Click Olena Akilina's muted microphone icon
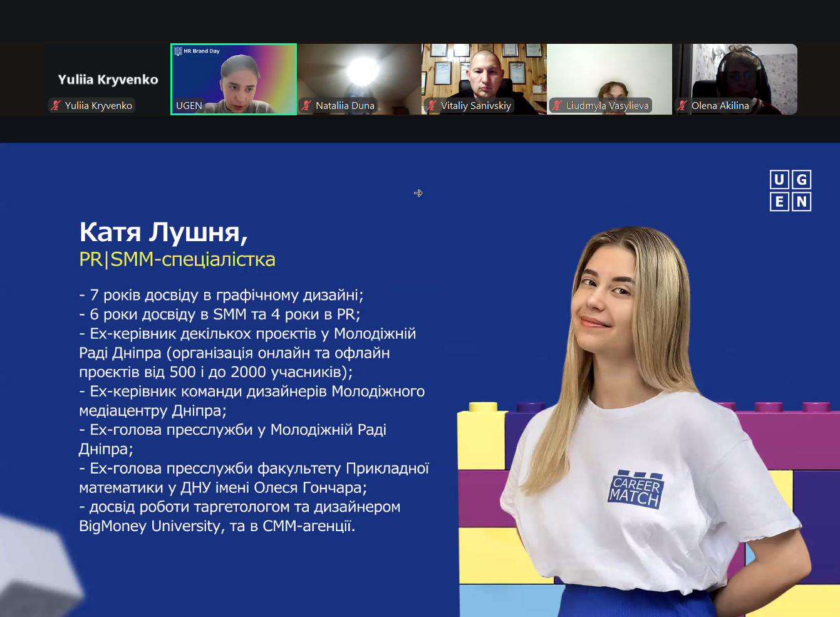This screenshot has width=840, height=617. 682,105
